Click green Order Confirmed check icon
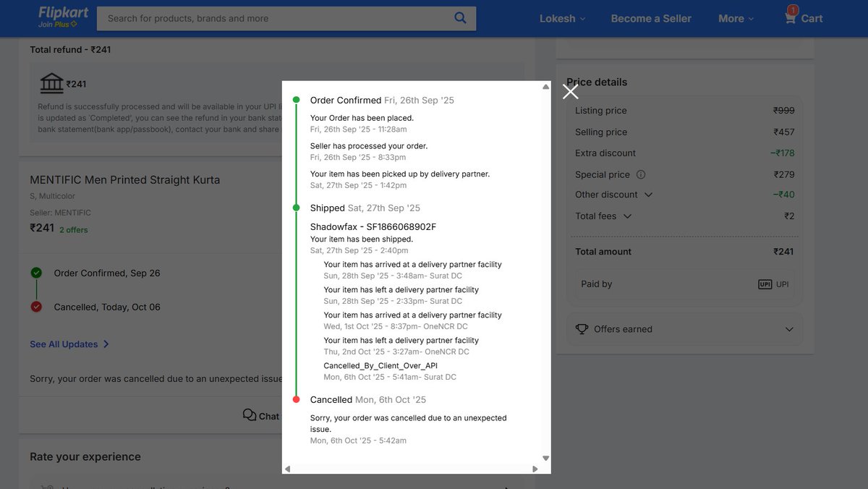This screenshot has height=489, width=868. [x=36, y=273]
